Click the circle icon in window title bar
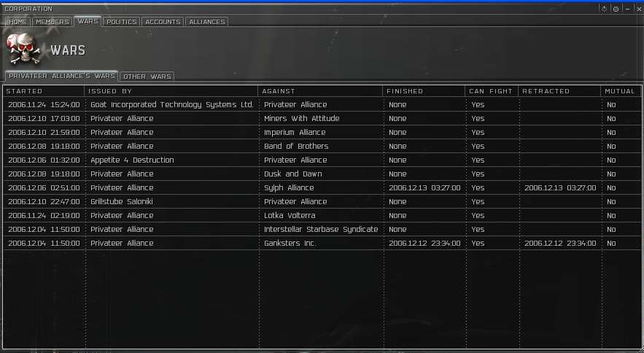Image resolution: width=644 pixels, height=353 pixels. (616, 9)
